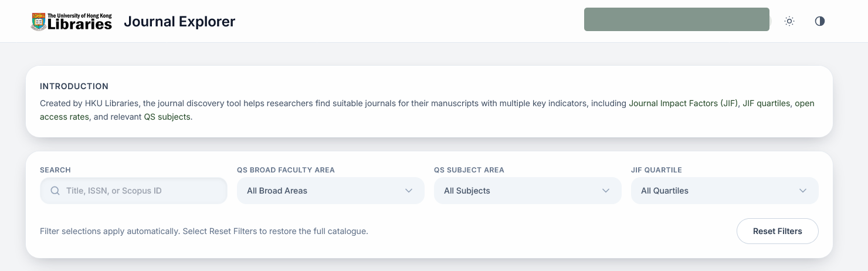This screenshot has height=271, width=868.
Task: Focus the Title, ISSN, or Scopus ID field
Action: tap(141, 191)
